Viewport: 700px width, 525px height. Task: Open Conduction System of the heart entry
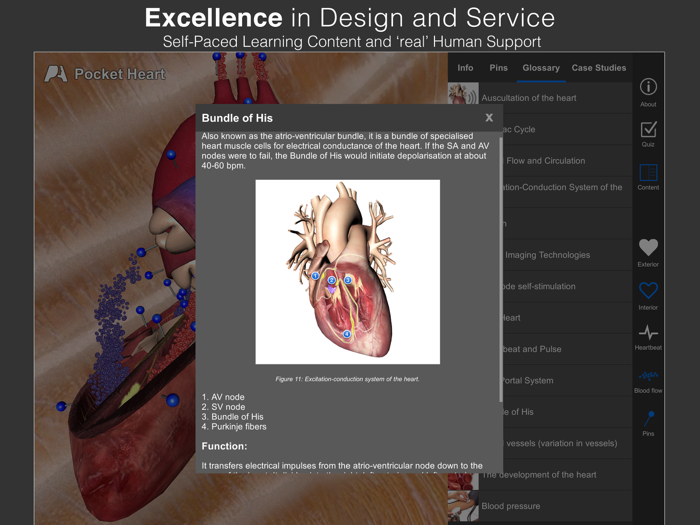[x=567, y=192]
